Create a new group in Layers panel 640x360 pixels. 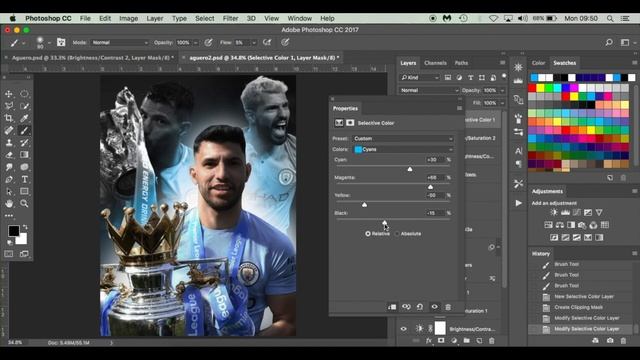coord(467,340)
